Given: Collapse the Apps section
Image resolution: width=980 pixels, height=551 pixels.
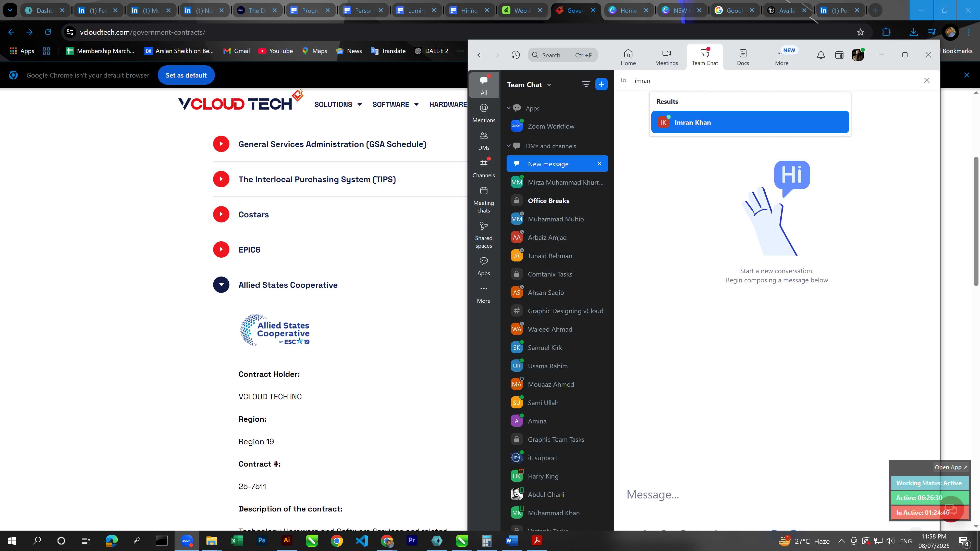Looking at the screenshot, I should [x=508, y=108].
